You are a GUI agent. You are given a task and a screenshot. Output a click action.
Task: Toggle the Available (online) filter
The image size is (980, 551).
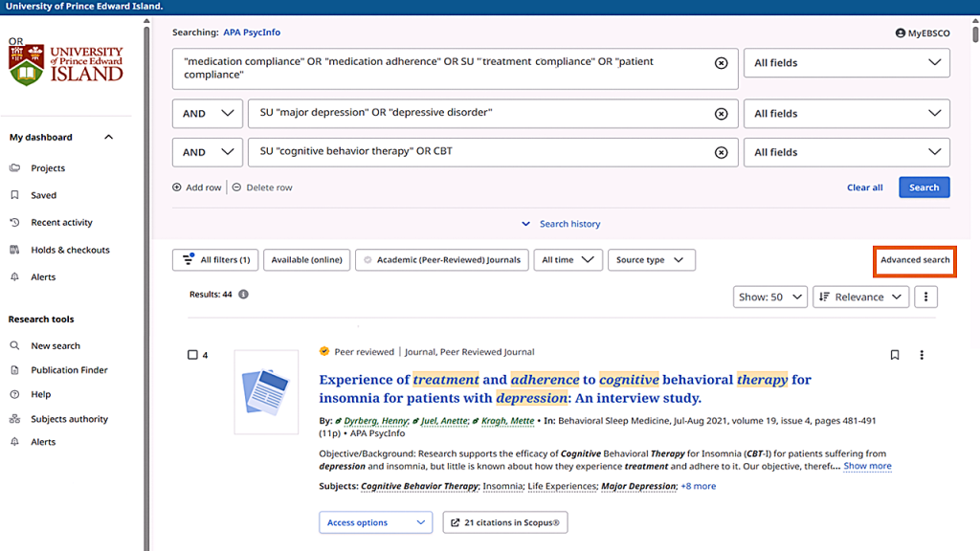tap(306, 260)
